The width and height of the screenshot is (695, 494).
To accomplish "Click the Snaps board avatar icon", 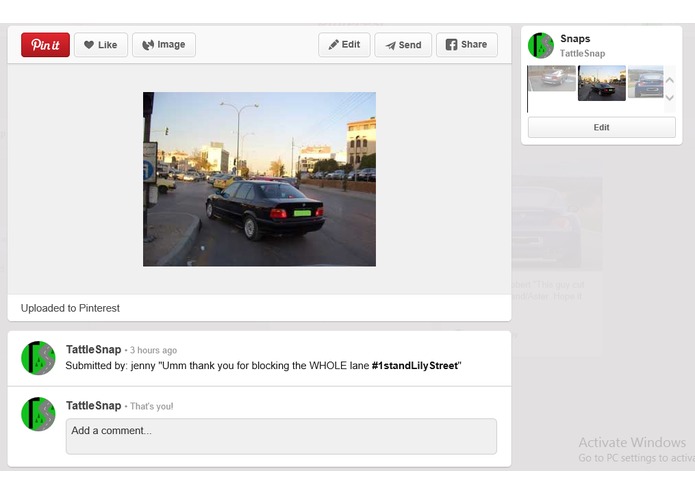I will tap(541, 45).
